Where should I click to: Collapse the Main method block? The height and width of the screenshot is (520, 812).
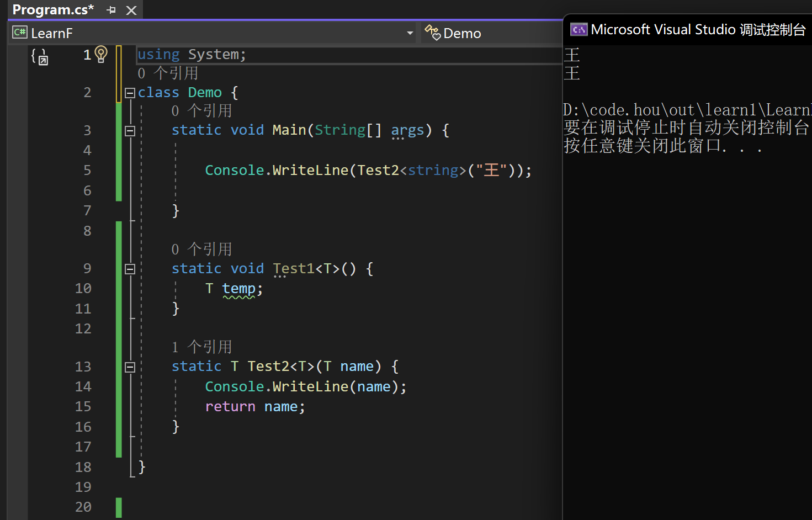[x=130, y=131]
